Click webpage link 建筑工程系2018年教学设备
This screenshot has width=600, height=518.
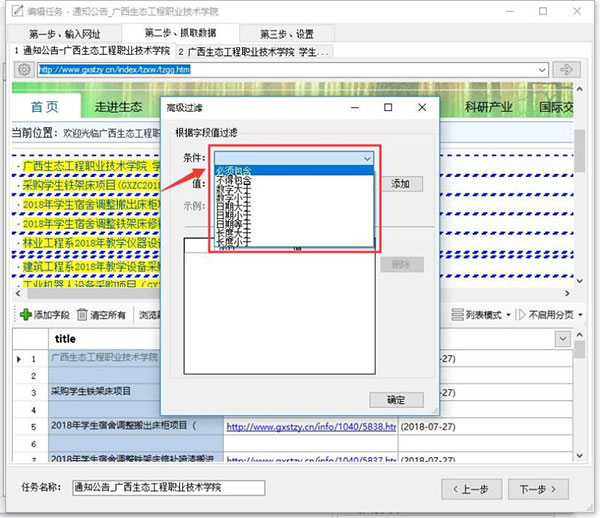point(91,266)
